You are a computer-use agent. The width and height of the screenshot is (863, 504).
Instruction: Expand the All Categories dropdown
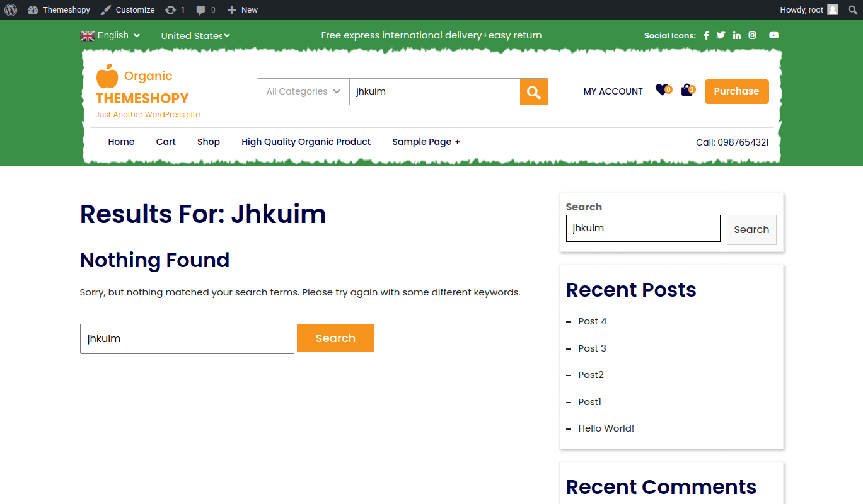pos(303,91)
